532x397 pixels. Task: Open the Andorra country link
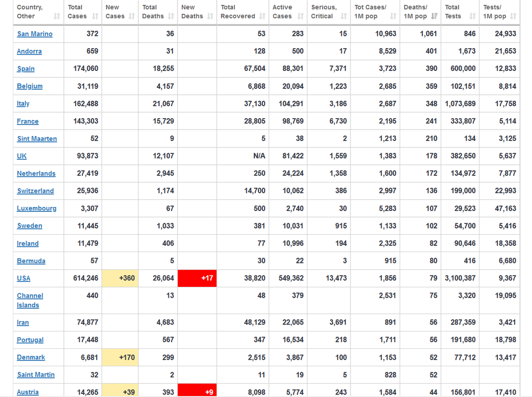coord(29,51)
